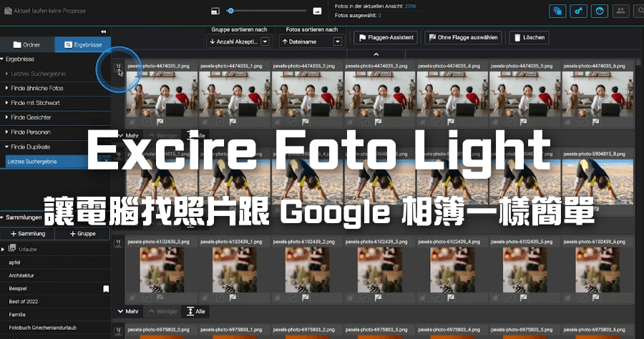The width and height of the screenshot is (644, 339).
Task: Select the Best of 2022 collection
Action: pos(55,301)
